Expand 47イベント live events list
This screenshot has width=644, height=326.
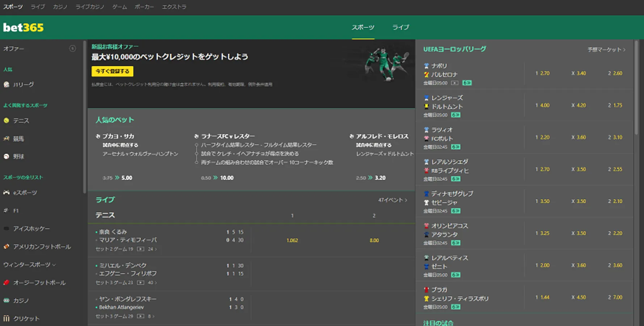(393, 200)
